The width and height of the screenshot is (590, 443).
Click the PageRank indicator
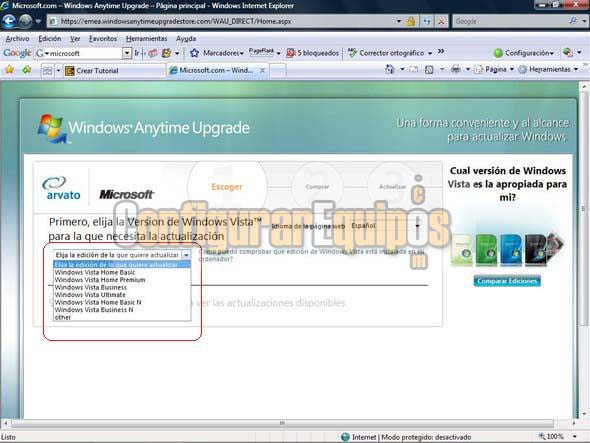[262, 53]
